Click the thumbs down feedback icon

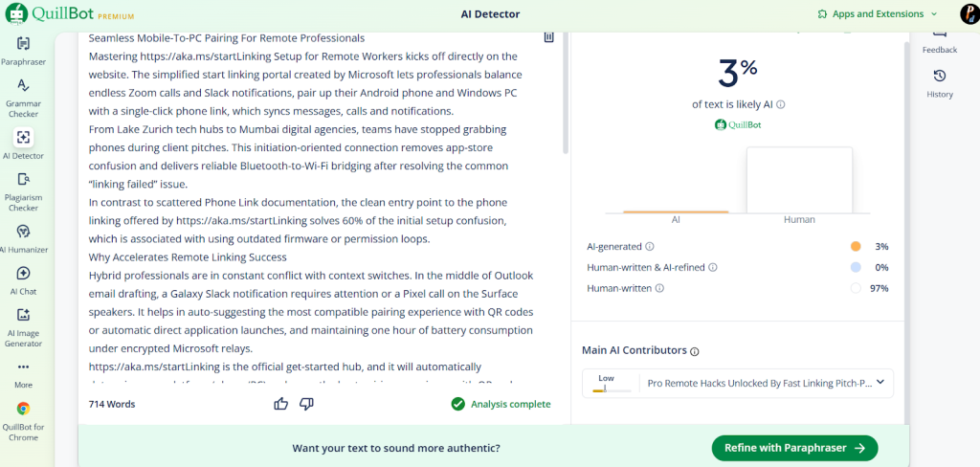coord(306,404)
